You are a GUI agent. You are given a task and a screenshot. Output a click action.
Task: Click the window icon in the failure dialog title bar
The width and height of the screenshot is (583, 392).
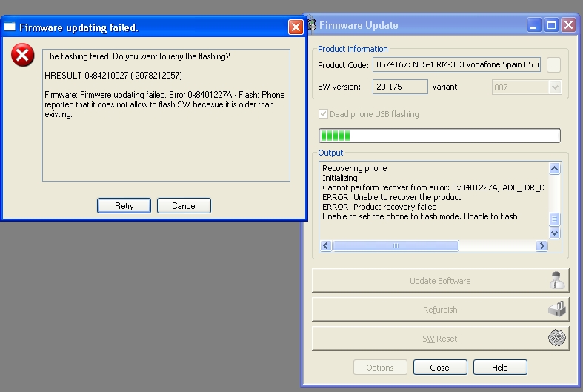pyautogui.click(x=10, y=27)
